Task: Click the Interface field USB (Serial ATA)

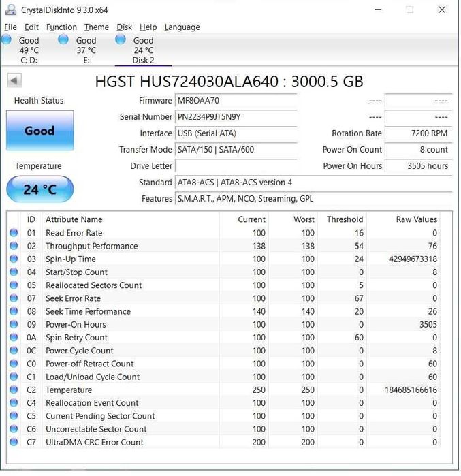Action: click(x=236, y=133)
